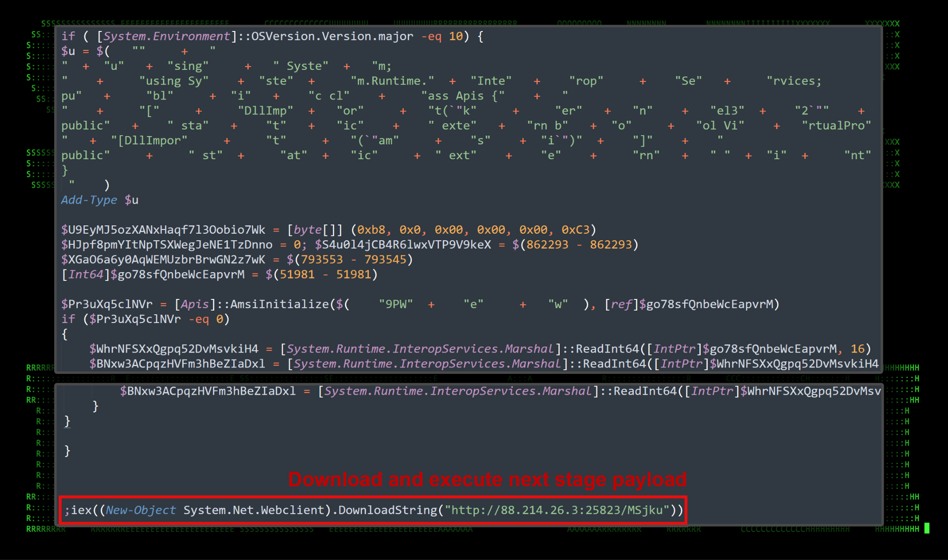This screenshot has height=560, width=948.
Task: Click the green terminal cursor block
Action: pyautogui.click(x=927, y=529)
